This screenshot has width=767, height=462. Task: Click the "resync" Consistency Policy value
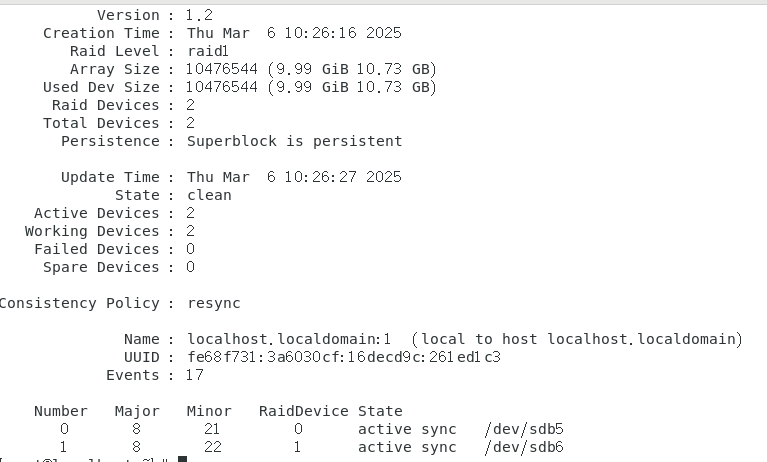[213, 303]
